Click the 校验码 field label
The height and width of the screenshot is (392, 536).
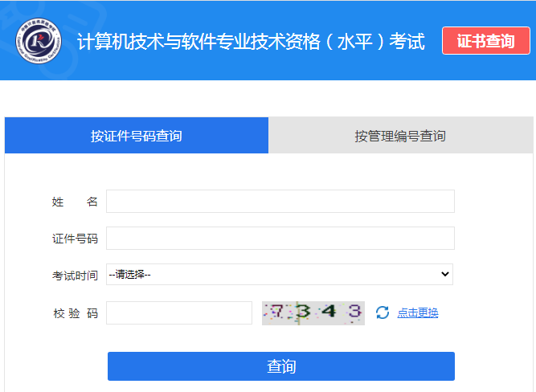tap(75, 313)
